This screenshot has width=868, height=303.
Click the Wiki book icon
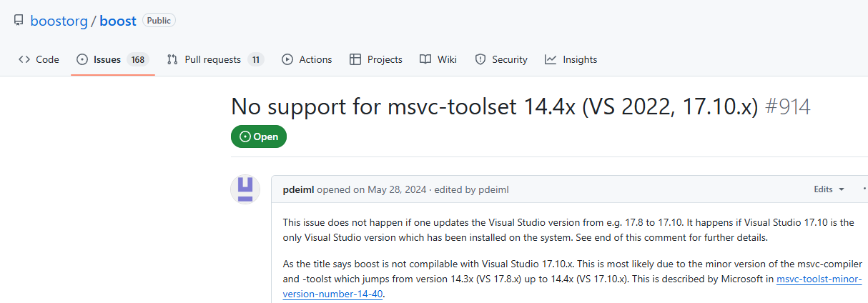425,59
